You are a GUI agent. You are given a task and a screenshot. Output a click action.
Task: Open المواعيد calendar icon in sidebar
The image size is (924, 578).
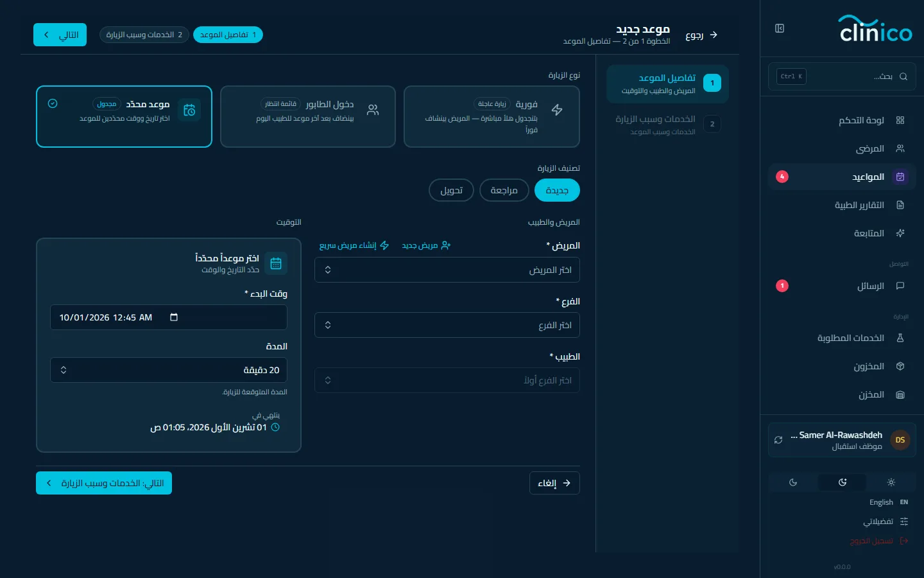900,177
